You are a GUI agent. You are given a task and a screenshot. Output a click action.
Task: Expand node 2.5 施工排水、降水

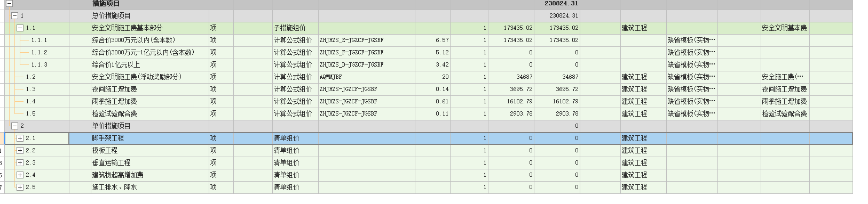coord(20,187)
